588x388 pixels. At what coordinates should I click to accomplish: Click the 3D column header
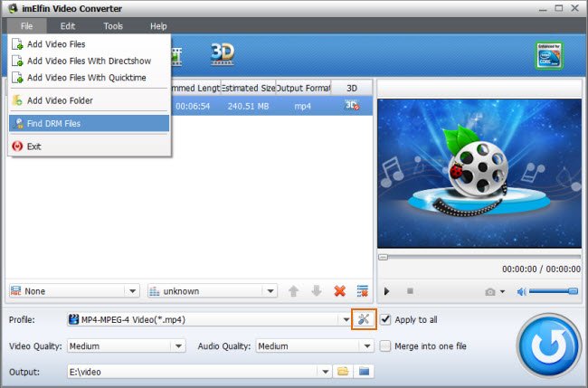(x=352, y=88)
